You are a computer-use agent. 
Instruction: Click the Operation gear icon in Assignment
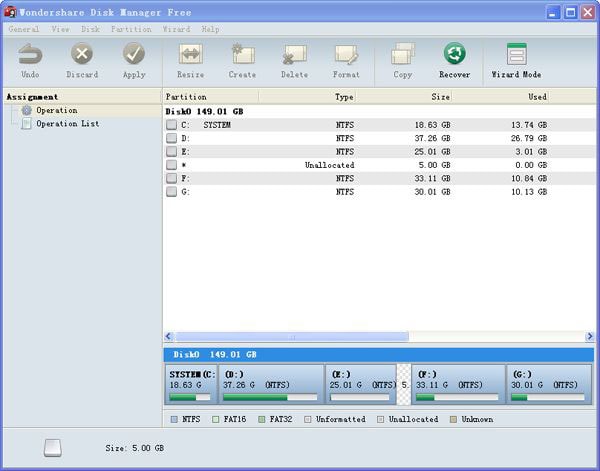(x=26, y=111)
